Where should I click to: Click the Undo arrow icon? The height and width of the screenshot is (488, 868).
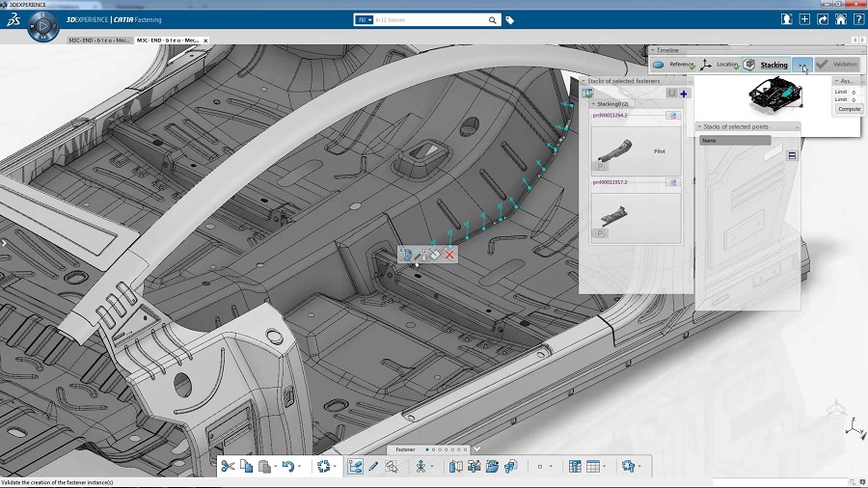pos(287,467)
